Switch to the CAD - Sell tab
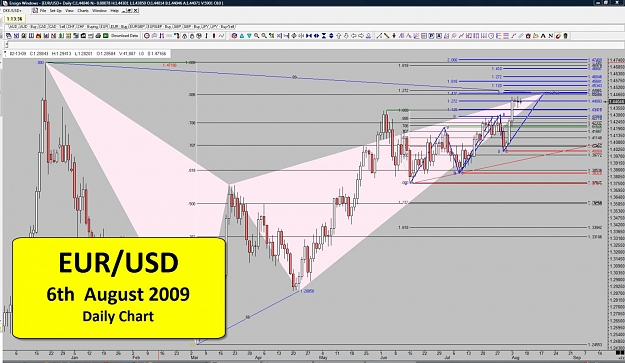 [57, 27]
